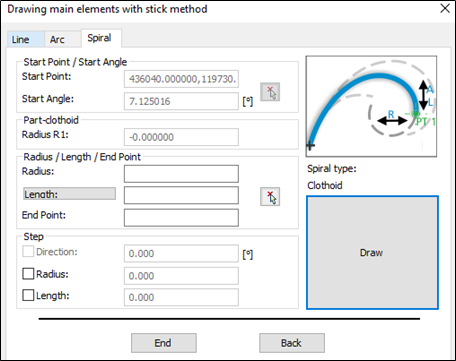Click the Start Point coordinate field
456x361 pixels.
[x=181, y=79]
